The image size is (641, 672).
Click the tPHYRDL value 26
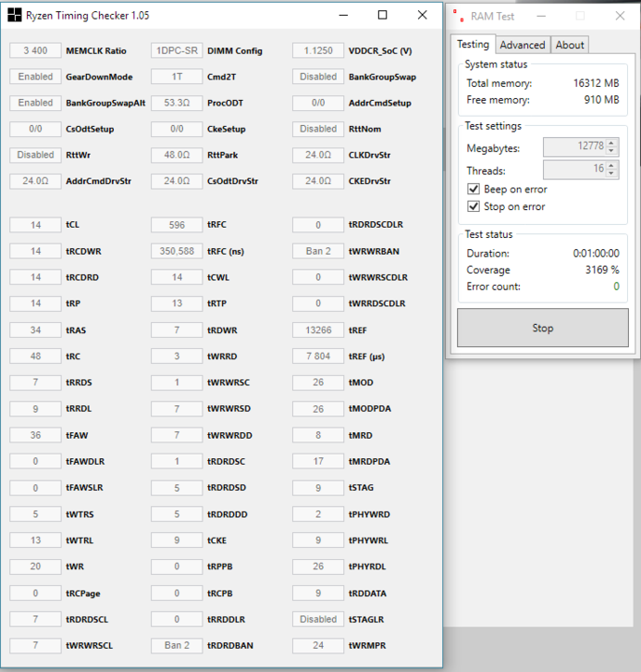(x=318, y=567)
